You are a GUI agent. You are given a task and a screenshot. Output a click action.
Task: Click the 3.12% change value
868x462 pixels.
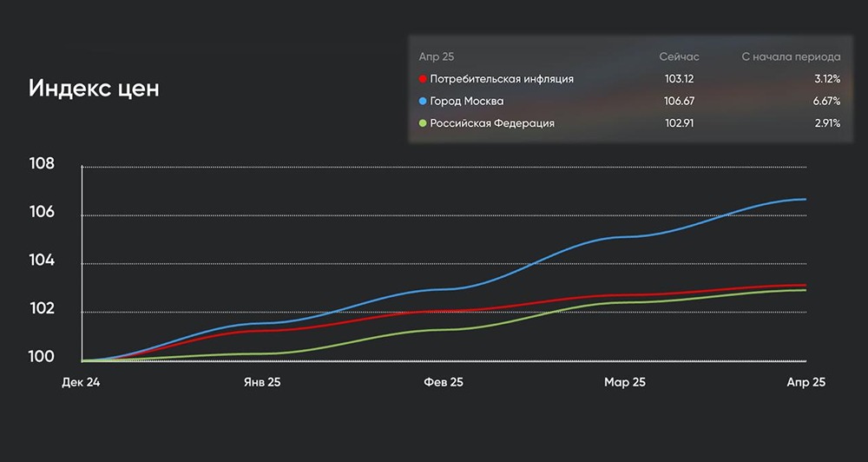coord(825,79)
